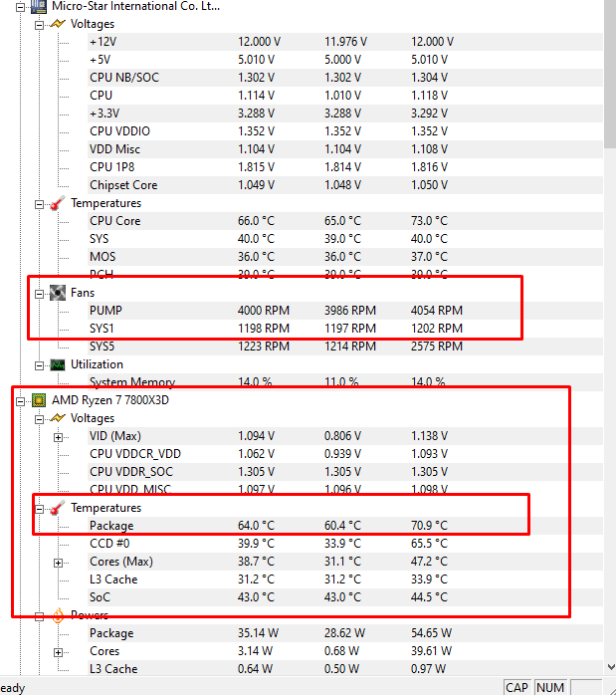This screenshot has width=616, height=695.
Task: Select the CPU Core temperature row
Action: 345,221
